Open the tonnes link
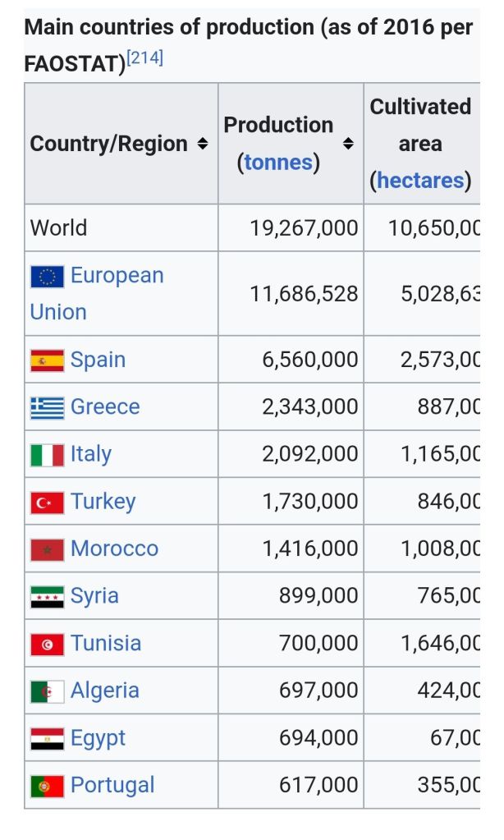The height and width of the screenshot is (840, 504). click(x=278, y=163)
